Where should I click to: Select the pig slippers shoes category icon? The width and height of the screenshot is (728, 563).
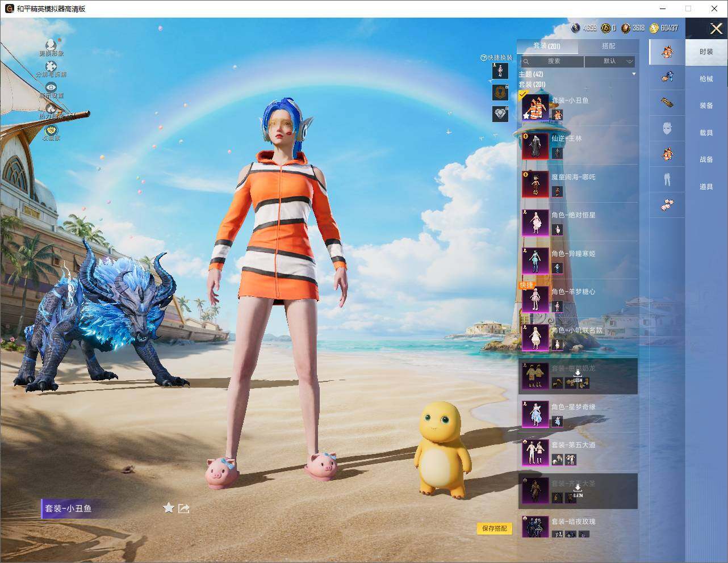click(x=667, y=204)
